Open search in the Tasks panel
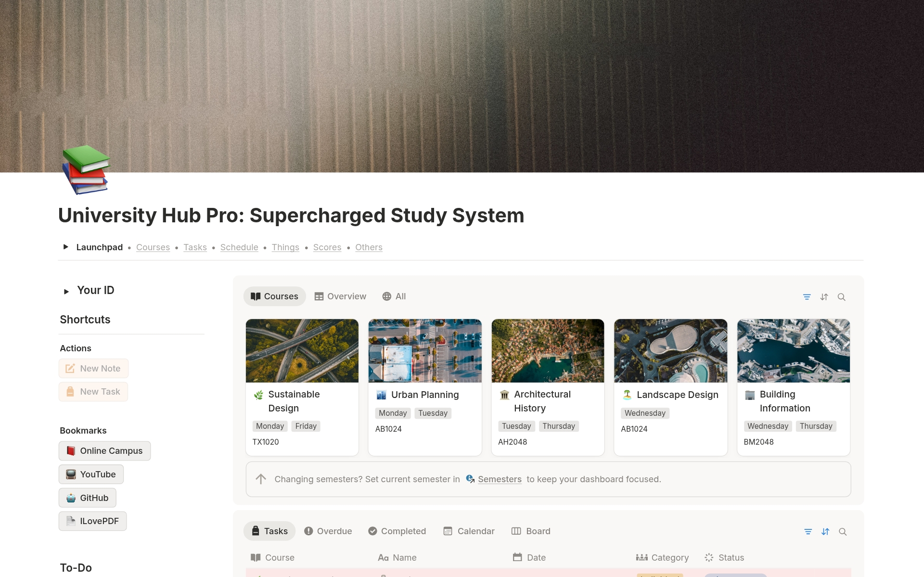Viewport: 924px width, 577px height. point(843,532)
